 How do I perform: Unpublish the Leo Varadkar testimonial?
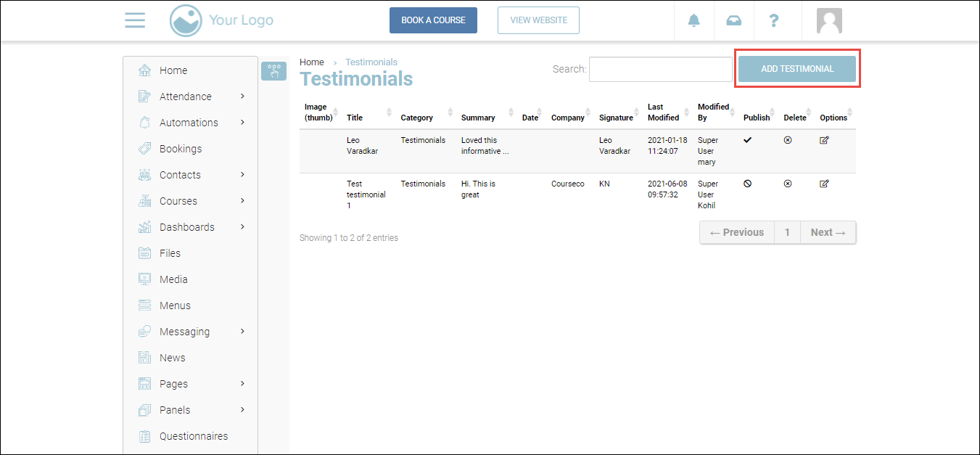747,140
